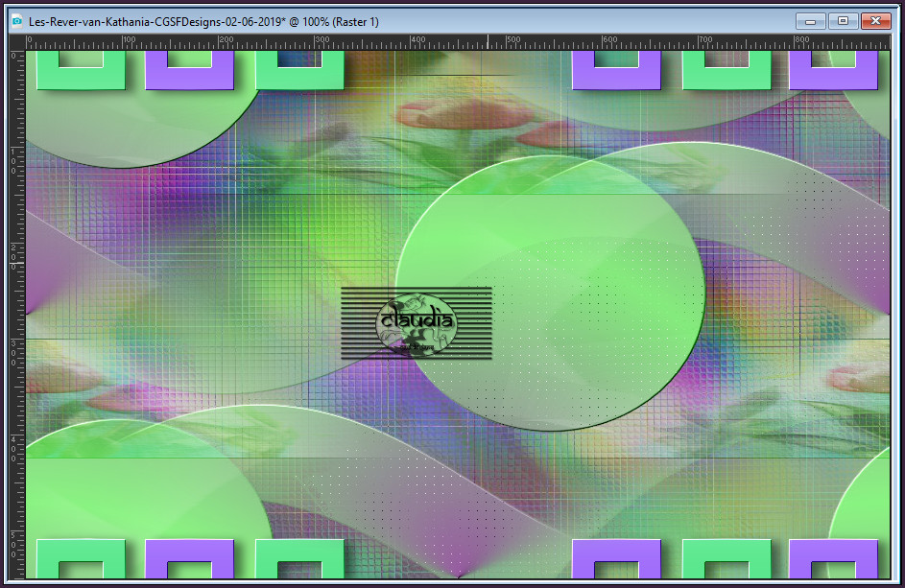This screenshot has height=588, width=905.
Task: Click the '300' label on the horizontal ruler
Action: [x=322, y=39]
